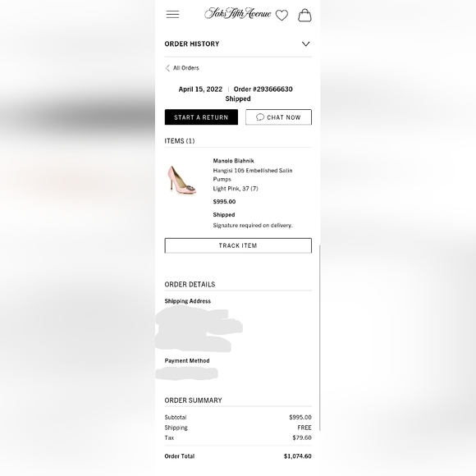476x476 pixels.
Task: Track the shipped item
Action: (x=238, y=245)
